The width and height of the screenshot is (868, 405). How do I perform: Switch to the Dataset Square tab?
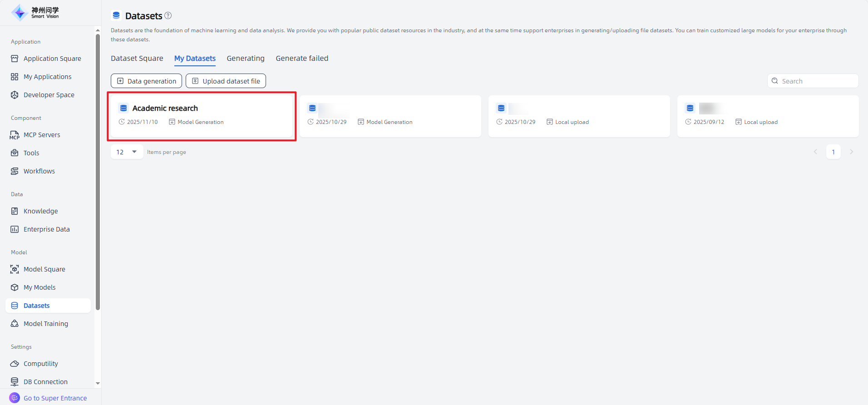coord(137,59)
